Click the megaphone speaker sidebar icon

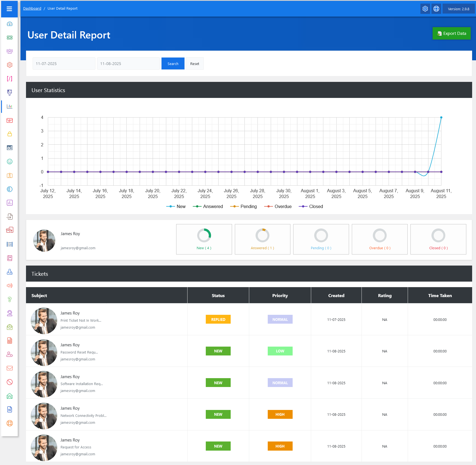(10, 285)
